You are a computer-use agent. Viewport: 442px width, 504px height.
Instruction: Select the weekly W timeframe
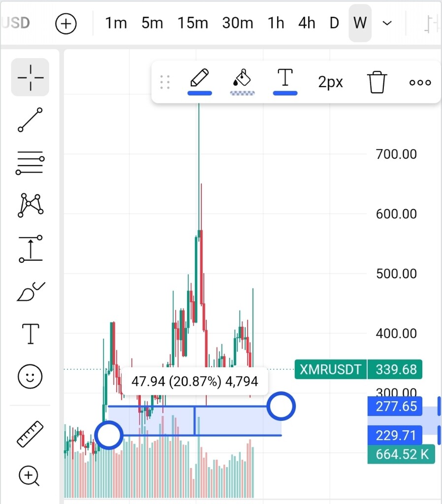(360, 23)
